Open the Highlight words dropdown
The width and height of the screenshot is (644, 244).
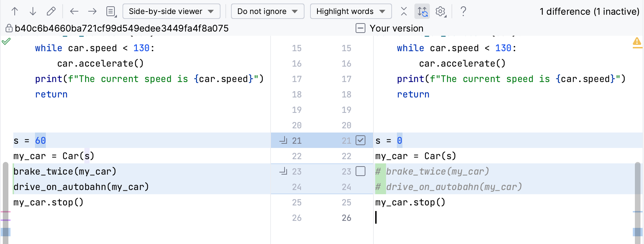pyautogui.click(x=350, y=12)
